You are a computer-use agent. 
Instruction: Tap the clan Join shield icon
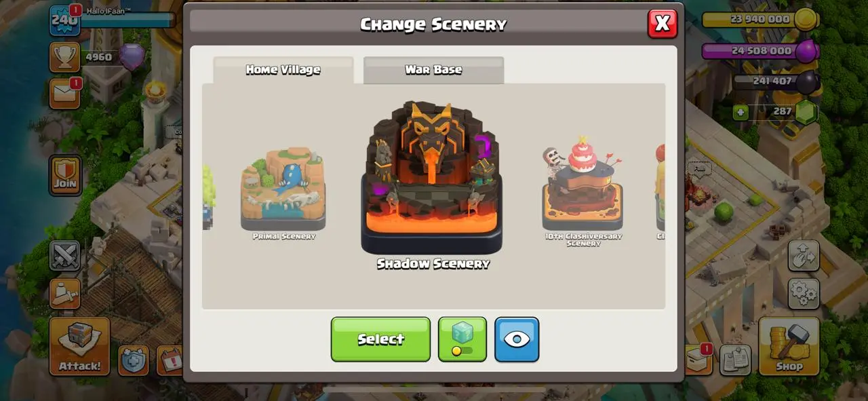[x=65, y=175]
